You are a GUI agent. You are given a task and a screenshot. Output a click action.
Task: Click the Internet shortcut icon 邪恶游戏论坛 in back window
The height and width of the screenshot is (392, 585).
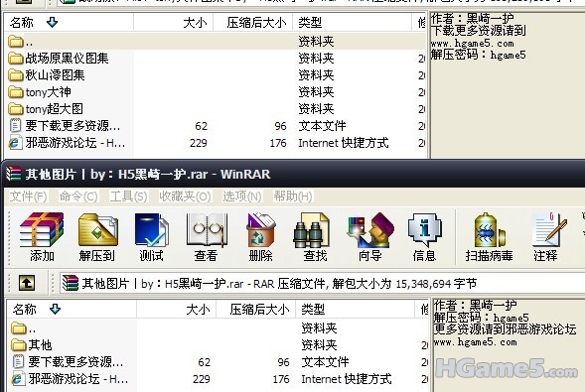point(16,143)
